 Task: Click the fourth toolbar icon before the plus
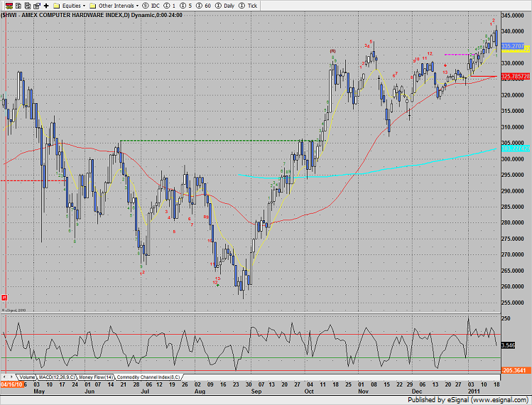click(x=36, y=5)
